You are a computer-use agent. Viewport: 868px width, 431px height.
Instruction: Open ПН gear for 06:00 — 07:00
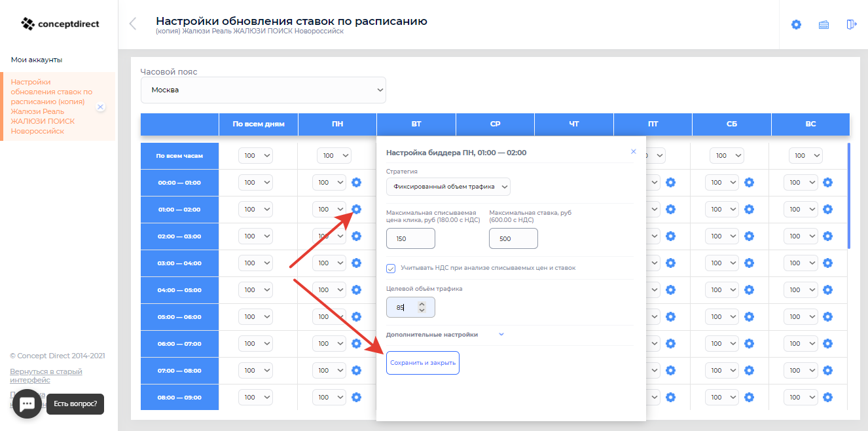coord(356,343)
